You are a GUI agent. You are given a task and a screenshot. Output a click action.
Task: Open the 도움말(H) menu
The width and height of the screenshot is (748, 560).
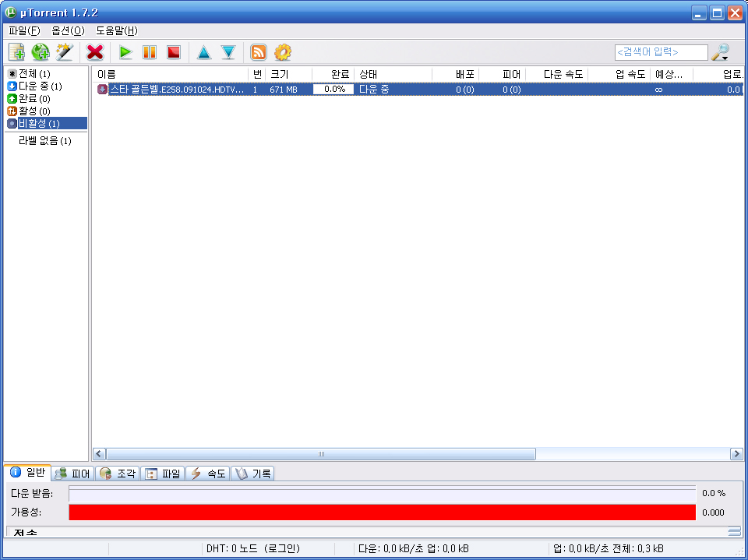(117, 30)
